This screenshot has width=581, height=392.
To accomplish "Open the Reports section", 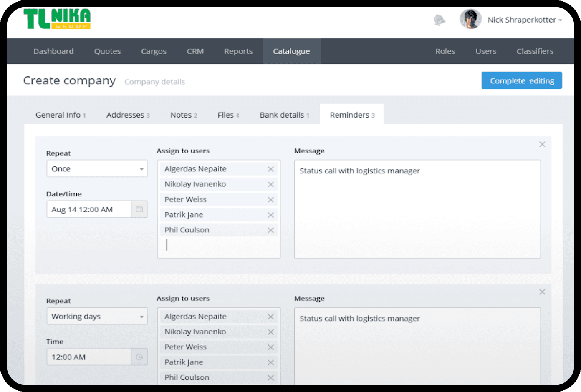I will (x=238, y=51).
